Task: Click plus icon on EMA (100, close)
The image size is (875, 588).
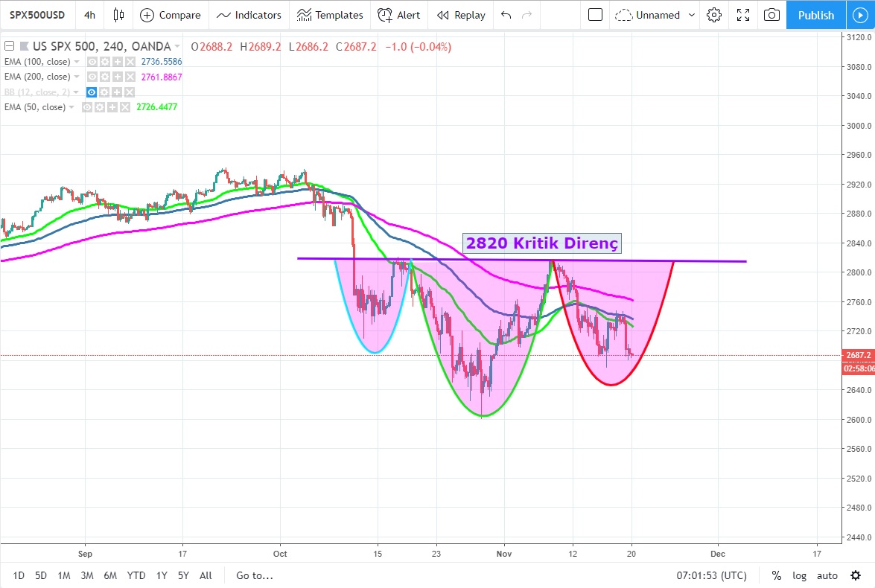Action: pos(117,62)
